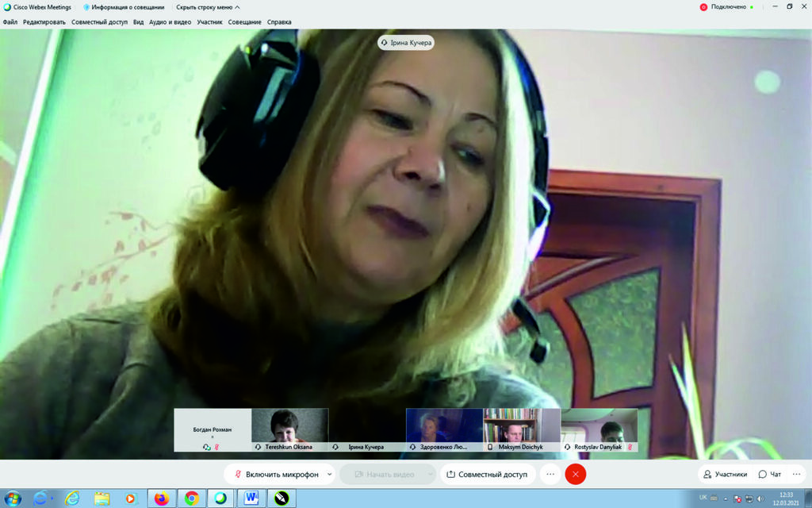Toggle camera with Начать видео button

[384, 474]
